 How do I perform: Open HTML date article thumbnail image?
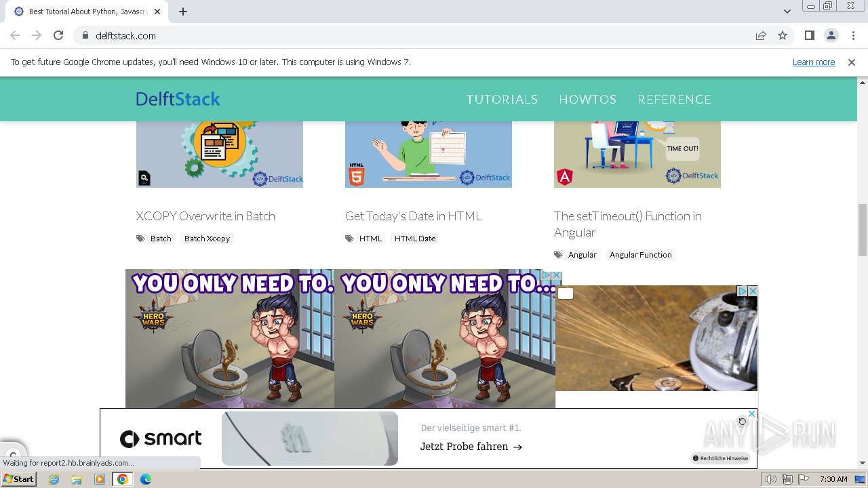429,155
